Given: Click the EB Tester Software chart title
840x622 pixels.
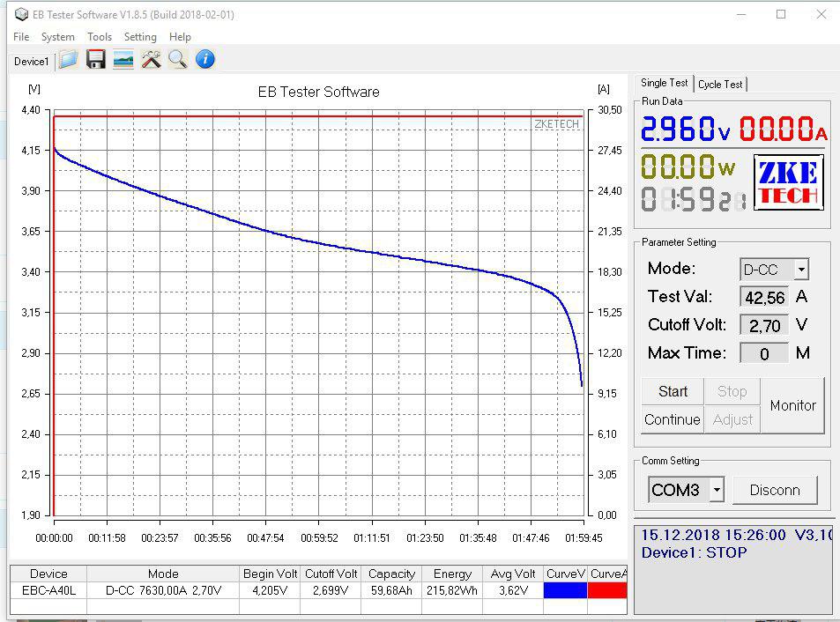Looking at the screenshot, I should coord(319,93).
